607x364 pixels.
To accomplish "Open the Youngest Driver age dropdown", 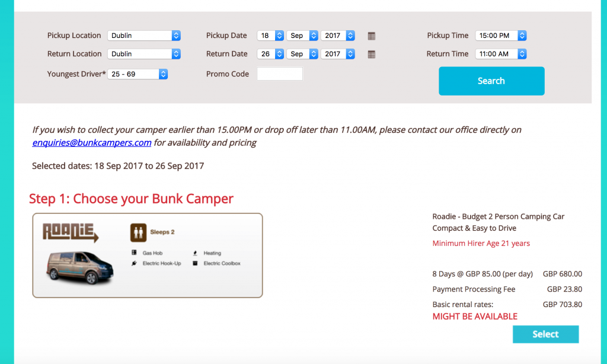I will pyautogui.click(x=138, y=74).
